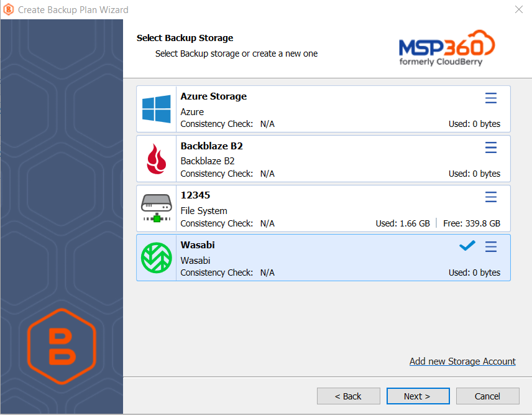The width and height of the screenshot is (532, 415).
Task: Select the Wasabi storage title
Action: (198, 245)
